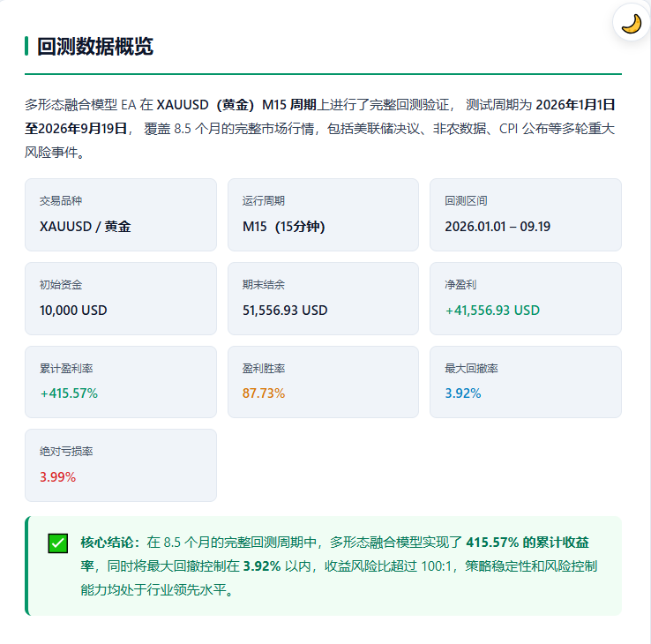Click the 初始资金 label
Image resolution: width=651 pixels, height=644 pixels.
coord(61,285)
